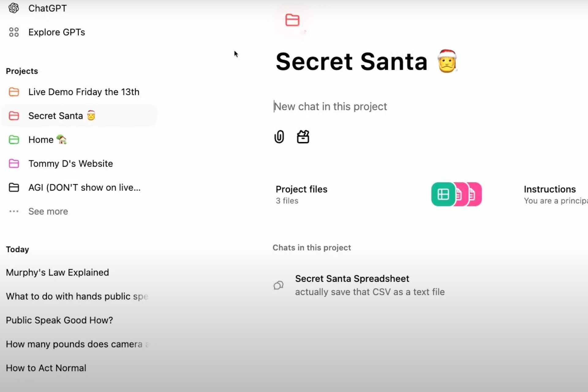Click the paperclip attachment icon

pos(279,137)
